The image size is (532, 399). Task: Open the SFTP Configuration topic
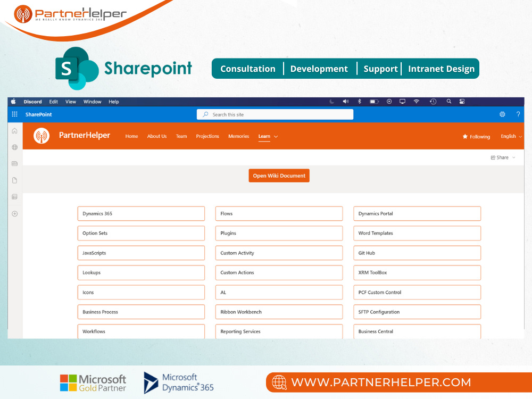(x=417, y=312)
